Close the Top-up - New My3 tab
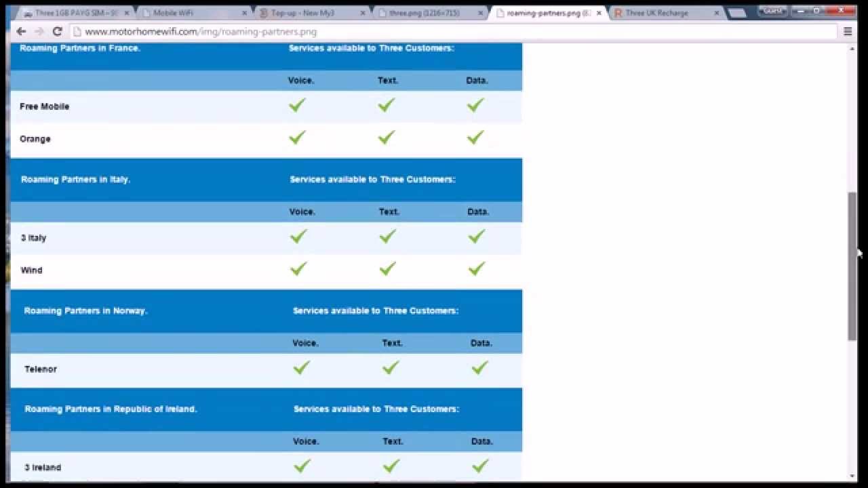This screenshot has height=488, width=868. 363,13
